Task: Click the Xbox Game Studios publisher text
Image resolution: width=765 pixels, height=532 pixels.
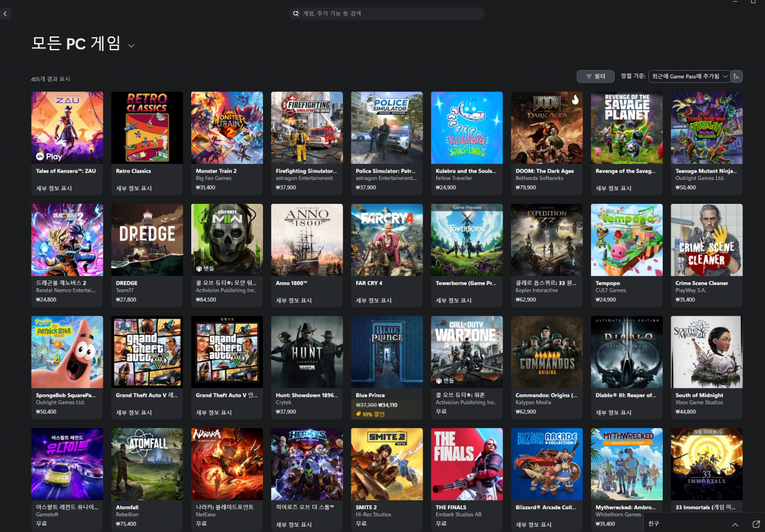Action: (699, 402)
